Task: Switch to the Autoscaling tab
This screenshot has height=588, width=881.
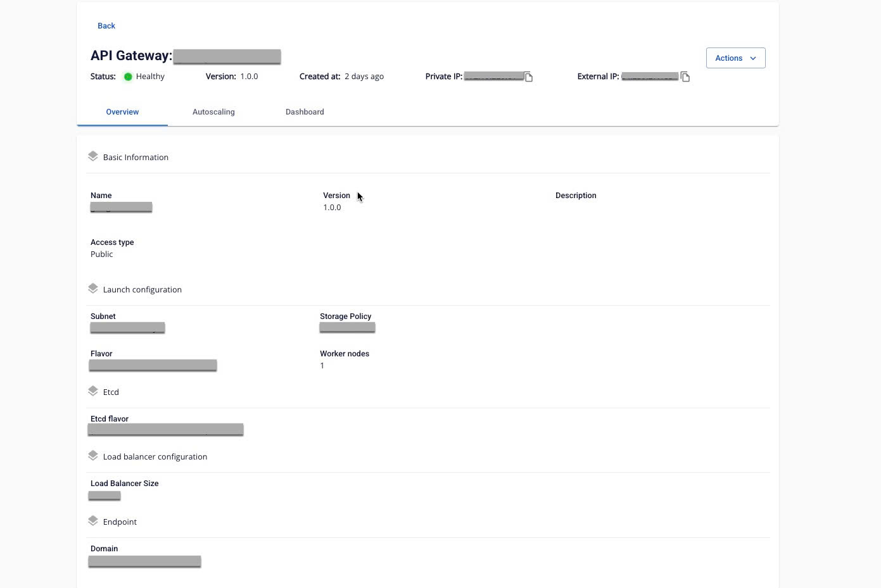Action: (x=213, y=112)
